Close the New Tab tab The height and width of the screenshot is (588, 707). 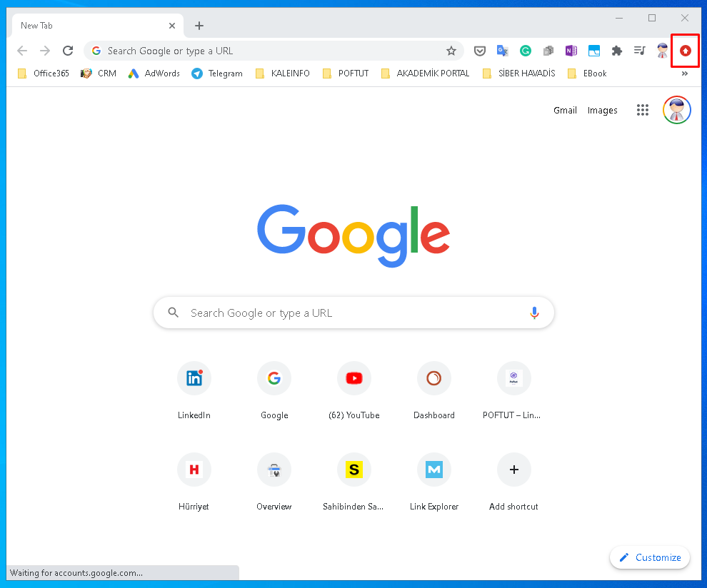coord(172,26)
